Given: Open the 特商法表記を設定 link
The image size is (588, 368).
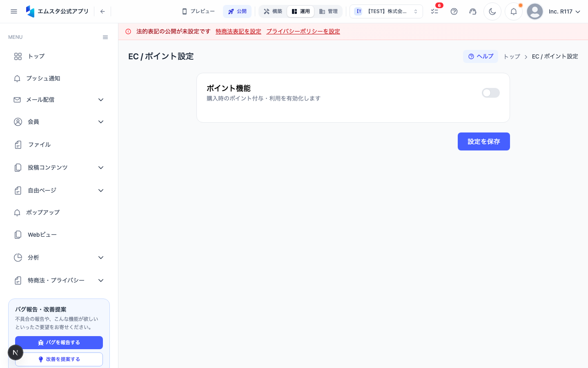Looking at the screenshot, I should pos(238,31).
